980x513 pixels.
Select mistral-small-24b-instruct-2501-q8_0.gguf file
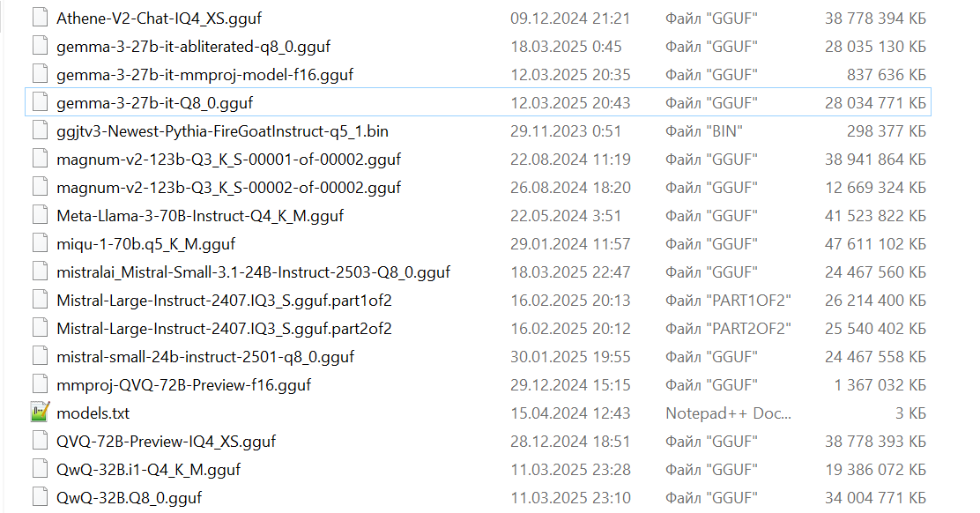205,356
